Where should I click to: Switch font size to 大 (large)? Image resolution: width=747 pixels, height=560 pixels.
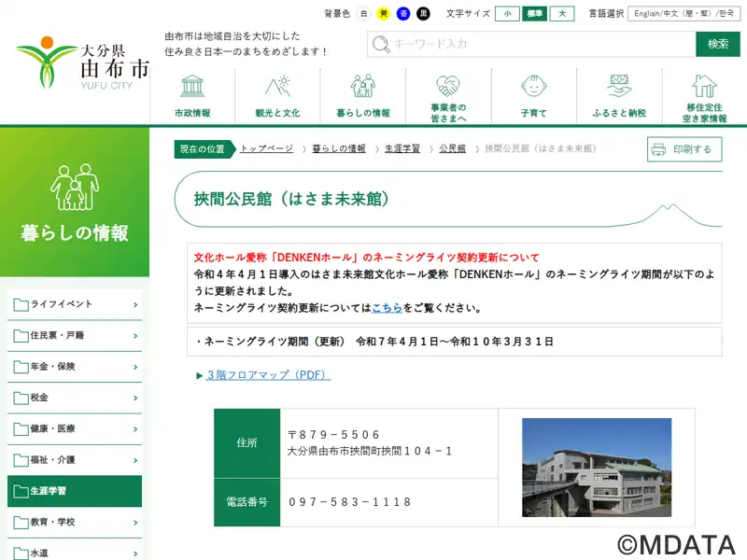click(562, 14)
